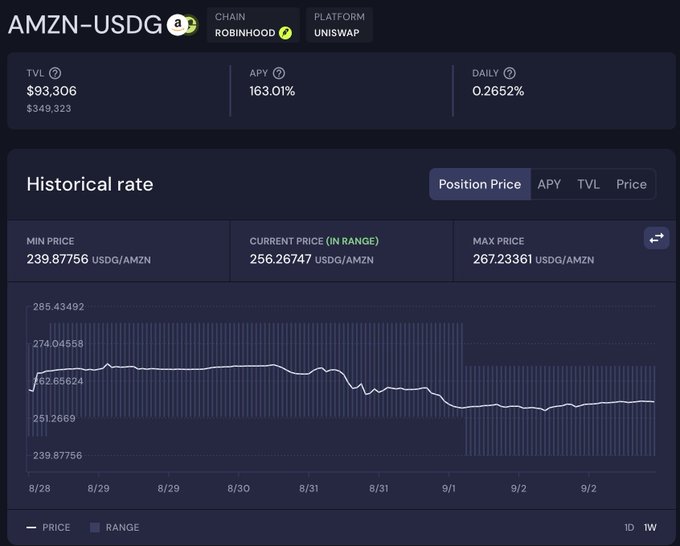Swap price direction with arrows button
The width and height of the screenshot is (680, 546).
pyautogui.click(x=657, y=238)
